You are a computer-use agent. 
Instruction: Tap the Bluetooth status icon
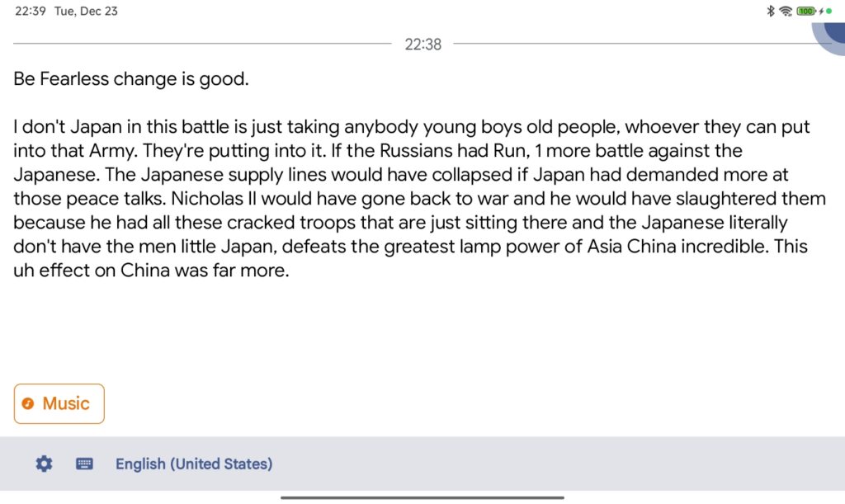pos(771,11)
